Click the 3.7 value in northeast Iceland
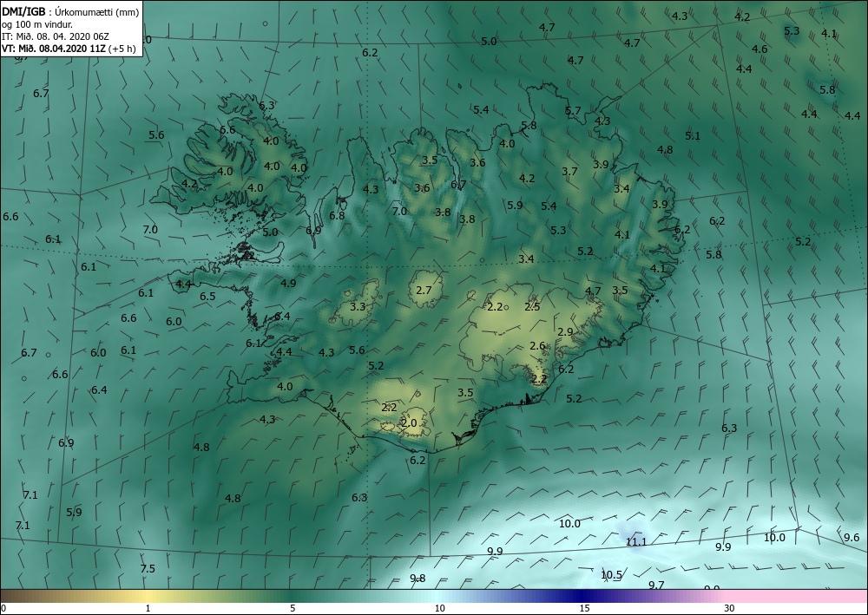Viewport: 868px width, 615px height. (569, 172)
